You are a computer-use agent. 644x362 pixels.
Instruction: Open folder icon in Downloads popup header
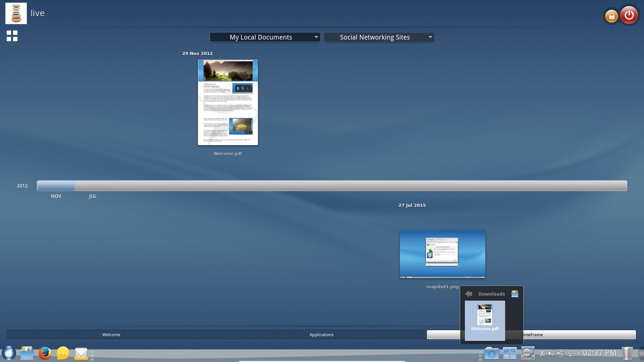click(515, 294)
